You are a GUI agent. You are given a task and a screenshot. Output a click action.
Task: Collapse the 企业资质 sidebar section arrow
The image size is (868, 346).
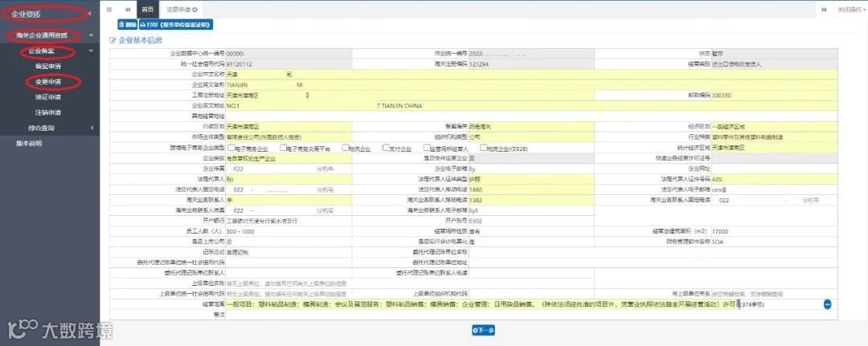90,14
